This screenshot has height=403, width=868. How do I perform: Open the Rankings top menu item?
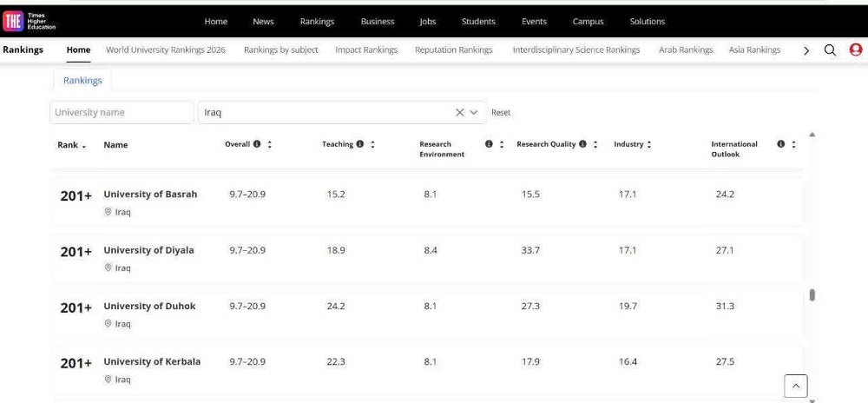pos(317,22)
